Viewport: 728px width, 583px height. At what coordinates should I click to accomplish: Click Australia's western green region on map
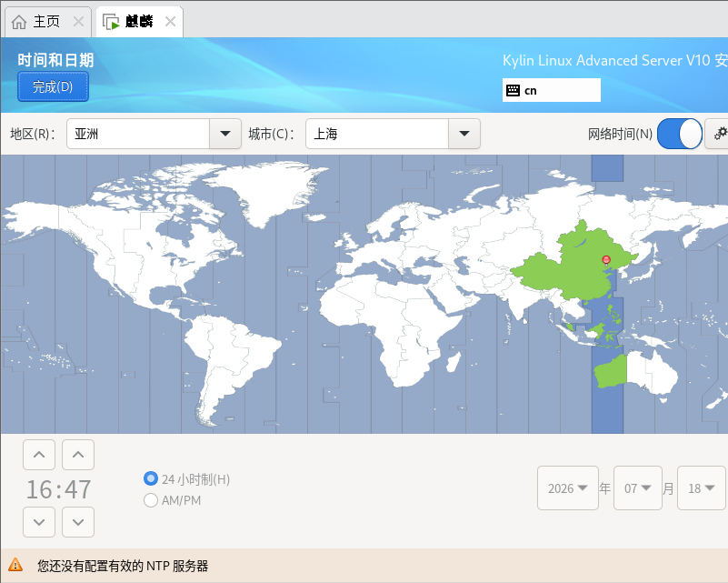(611, 371)
